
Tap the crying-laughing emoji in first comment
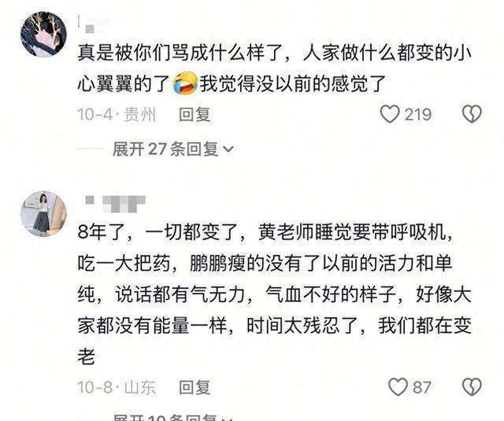185,83
